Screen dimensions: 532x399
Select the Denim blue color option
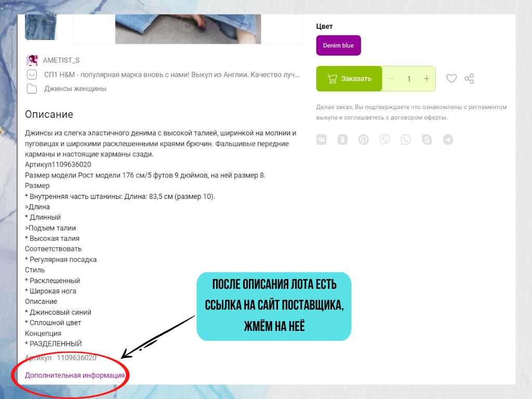coord(338,46)
